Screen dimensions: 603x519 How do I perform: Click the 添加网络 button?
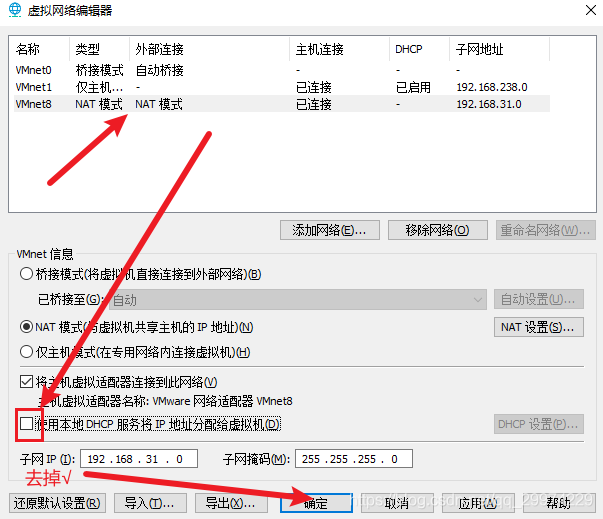coord(330,230)
